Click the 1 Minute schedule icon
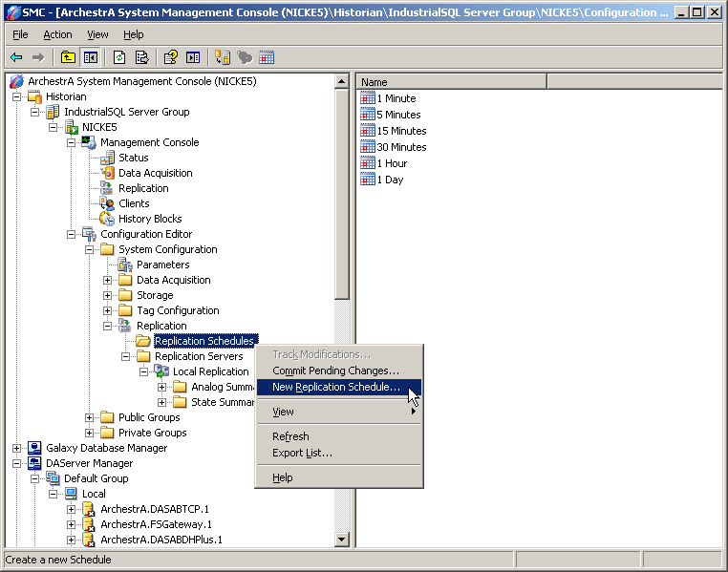This screenshot has width=728, height=572. coord(368,98)
